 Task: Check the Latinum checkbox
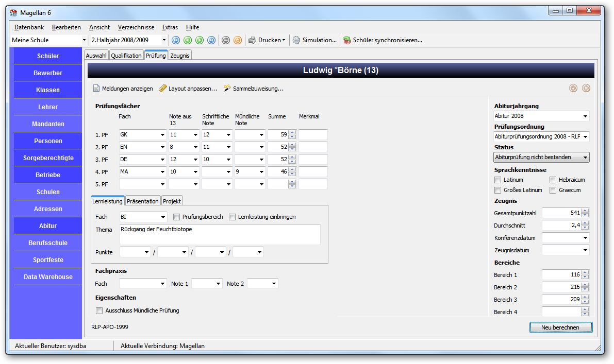click(497, 180)
